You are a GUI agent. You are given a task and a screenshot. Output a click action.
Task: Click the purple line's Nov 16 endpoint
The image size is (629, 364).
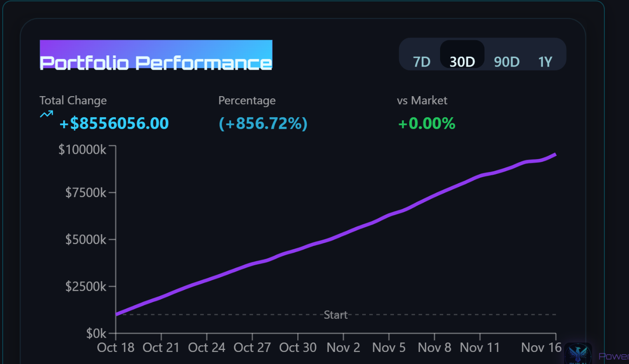coord(555,155)
